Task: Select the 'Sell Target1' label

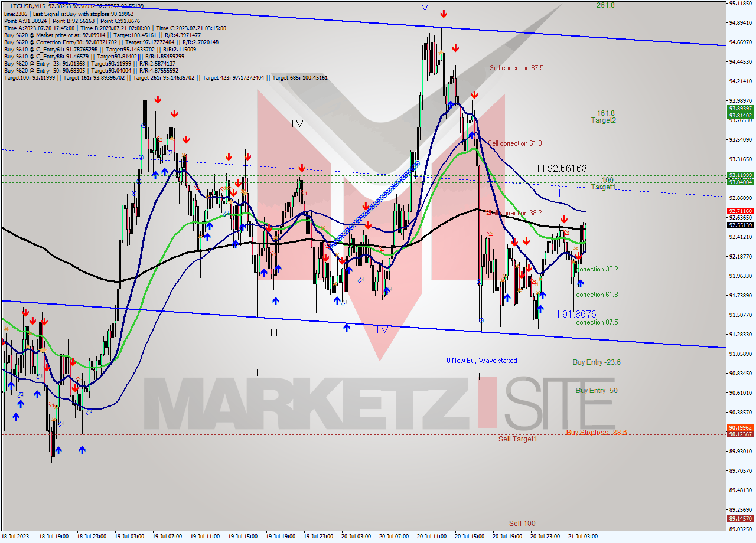Action: (518, 439)
